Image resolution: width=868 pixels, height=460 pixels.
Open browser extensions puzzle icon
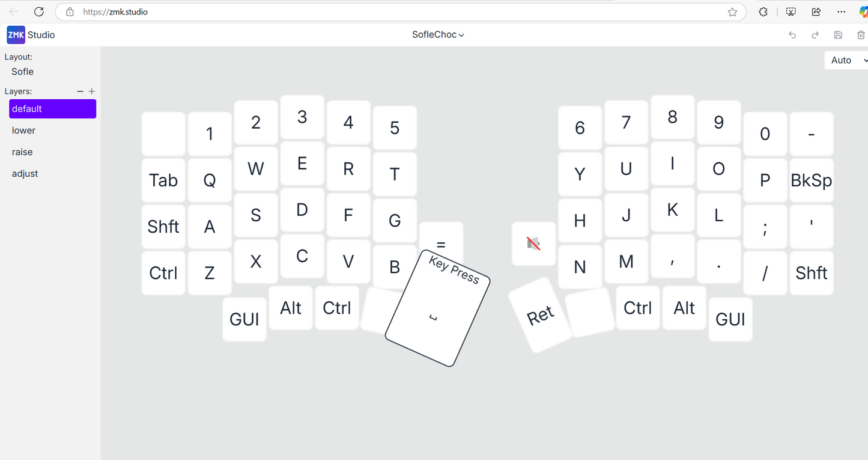(763, 12)
